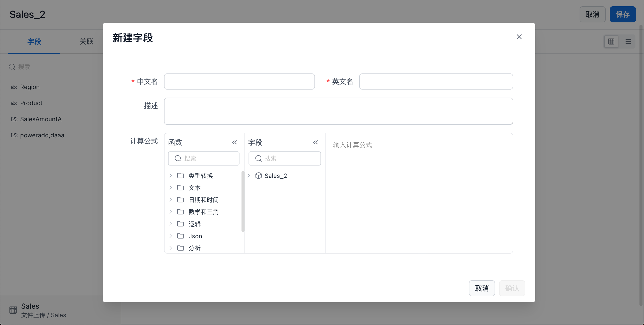This screenshot has height=325, width=644.
Task: Expand the 日期和时间 function category
Action: click(x=171, y=200)
